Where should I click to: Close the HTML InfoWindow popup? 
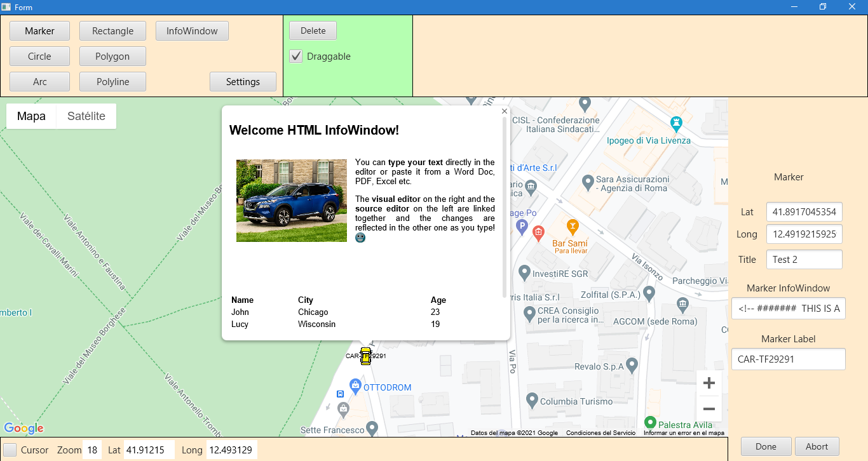pos(505,111)
